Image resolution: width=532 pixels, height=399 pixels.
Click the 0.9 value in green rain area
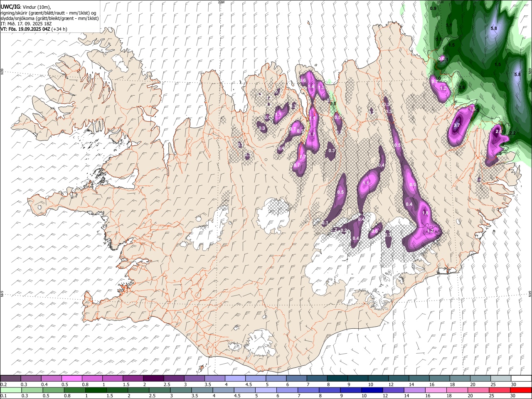click(433, 8)
